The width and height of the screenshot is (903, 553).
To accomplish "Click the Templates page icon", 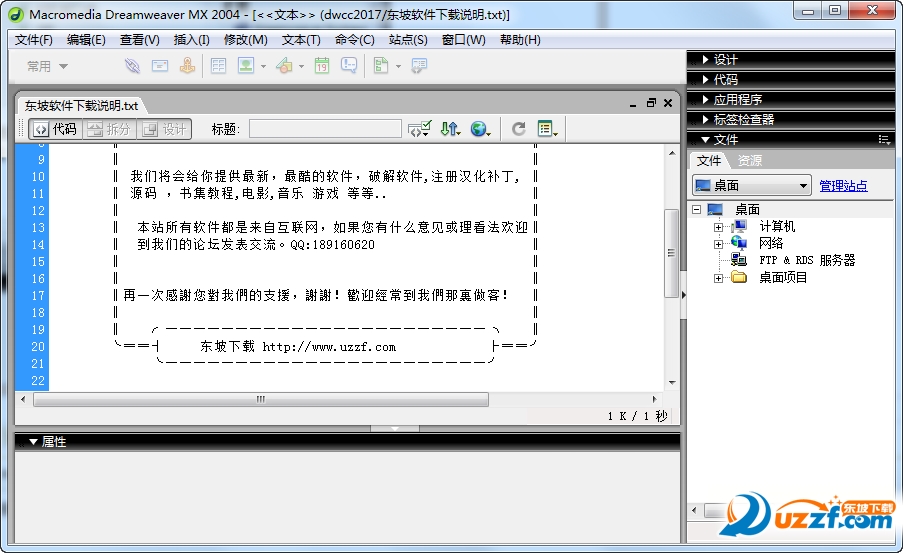I will tap(381, 66).
